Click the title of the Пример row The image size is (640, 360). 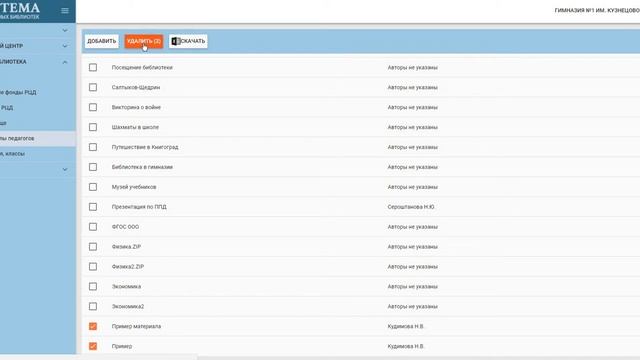pyautogui.click(x=122, y=346)
